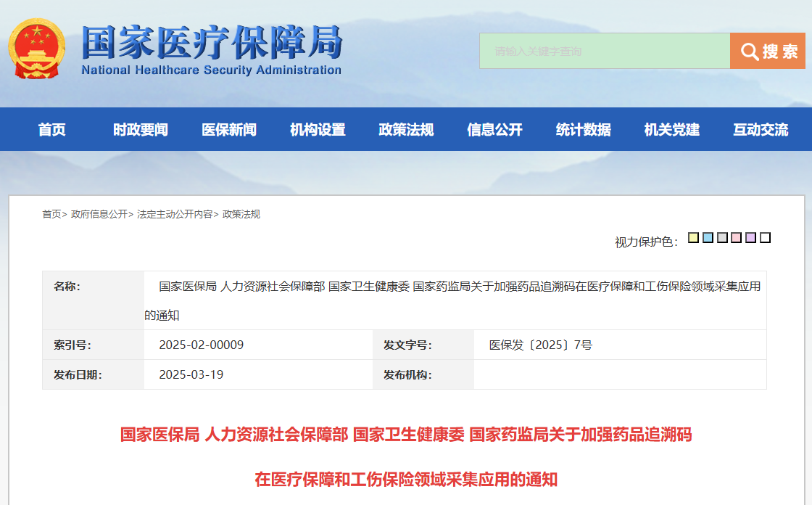Click the 法定主动公开内容 breadcrumb link

point(175,214)
